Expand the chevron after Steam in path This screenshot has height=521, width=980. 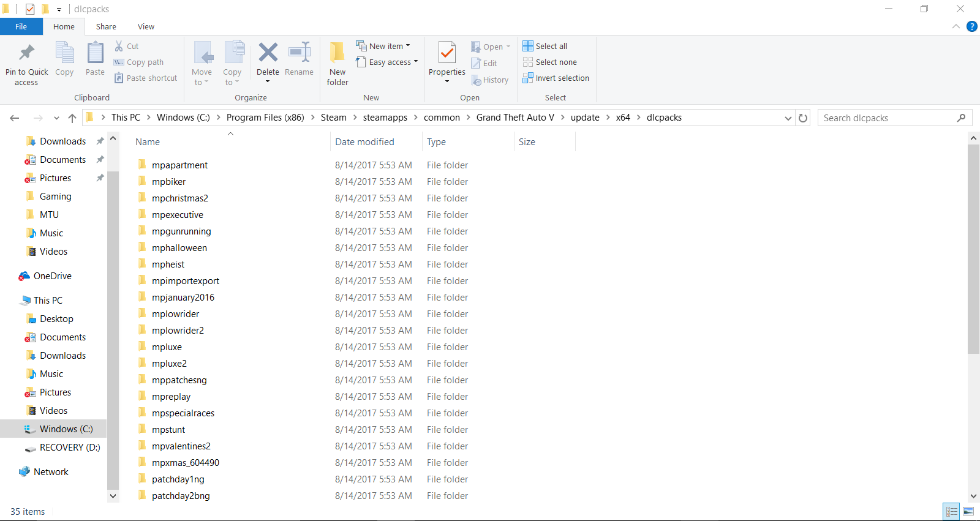(x=355, y=118)
